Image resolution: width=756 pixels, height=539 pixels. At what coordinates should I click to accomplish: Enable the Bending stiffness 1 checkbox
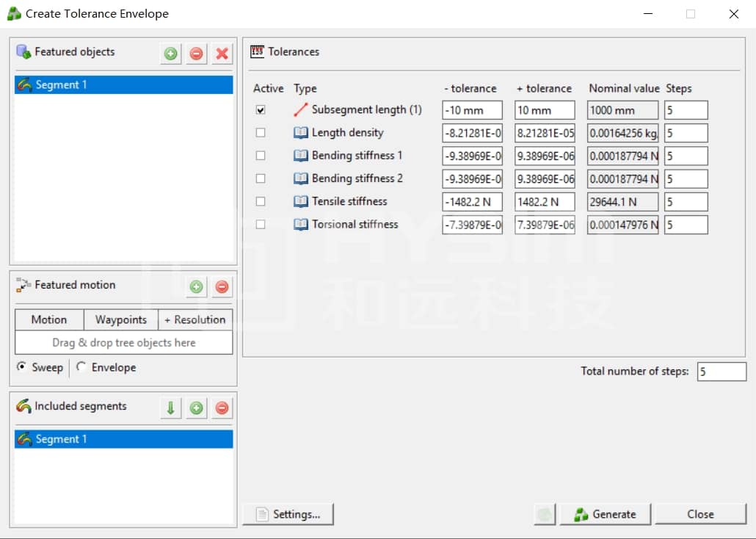261,156
